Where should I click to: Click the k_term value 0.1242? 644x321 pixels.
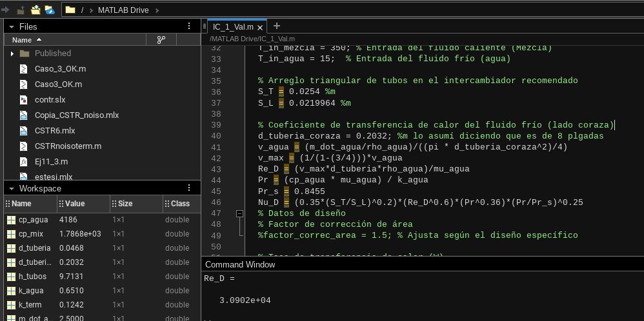(x=72, y=305)
